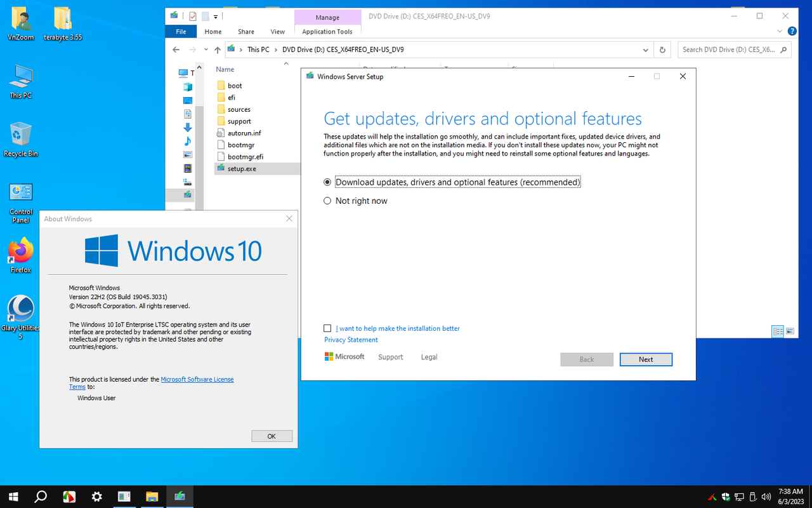Click the Explorer help question-mark icon
The image size is (812, 508).
(x=792, y=31)
